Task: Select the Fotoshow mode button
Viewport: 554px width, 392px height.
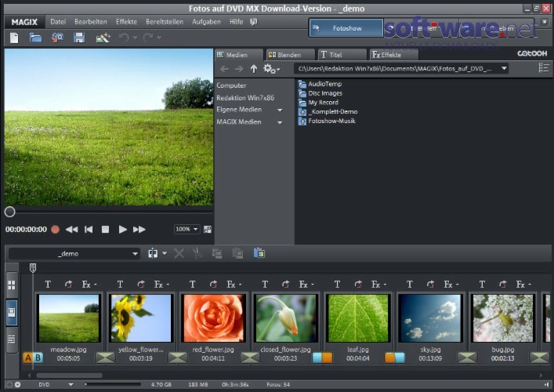Action: 346,28
